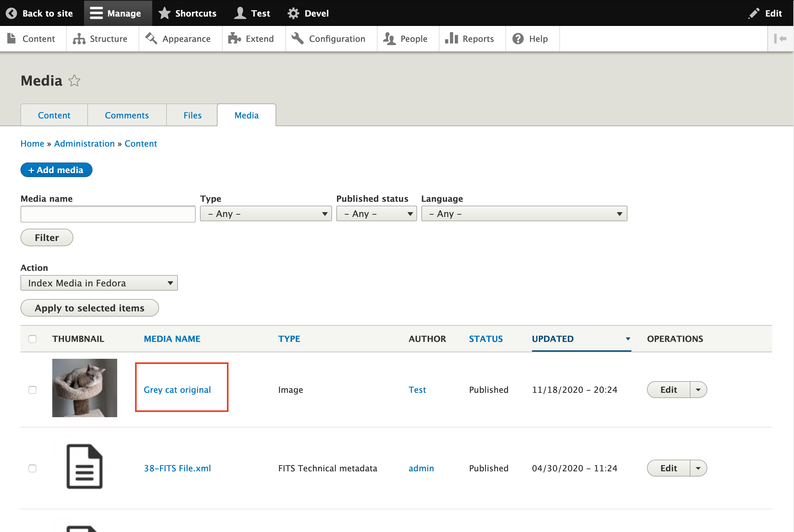The height and width of the screenshot is (532, 794).
Task: Expand operations arrow for 38-FITS File.xml
Action: click(x=698, y=468)
